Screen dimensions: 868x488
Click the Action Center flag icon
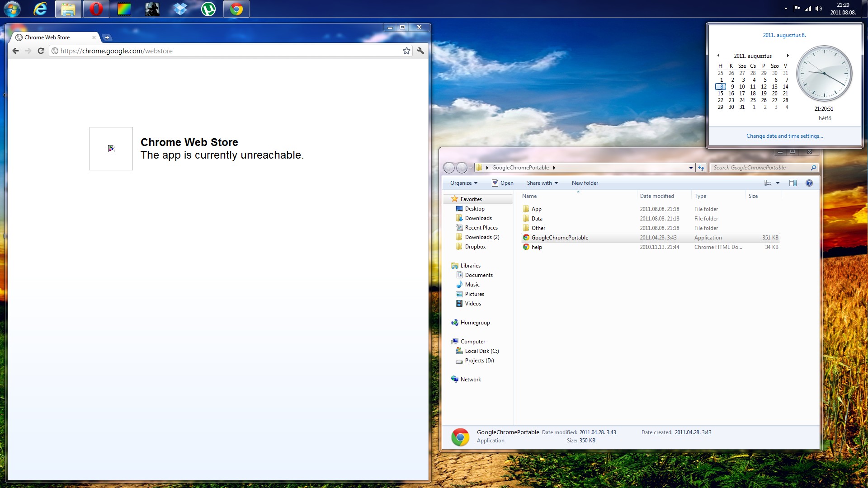[x=797, y=9]
